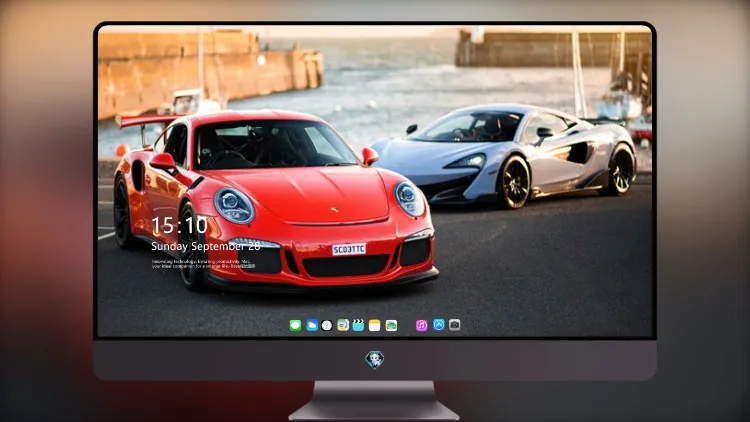The width and height of the screenshot is (750, 422).
Task: Open the Weather app in the dock
Action: coord(312,325)
